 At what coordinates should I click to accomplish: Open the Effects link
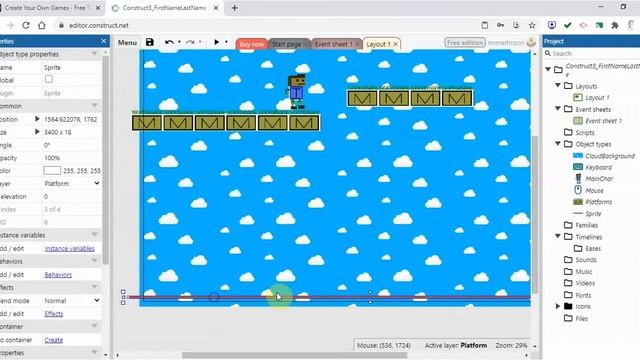click(53, 314)
